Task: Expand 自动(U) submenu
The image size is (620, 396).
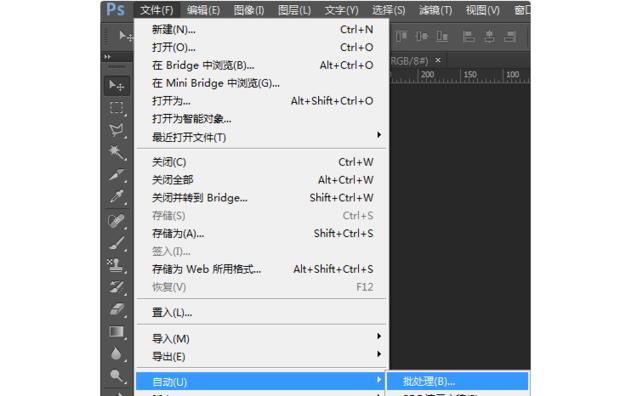Action: click(x=261, y=382)
